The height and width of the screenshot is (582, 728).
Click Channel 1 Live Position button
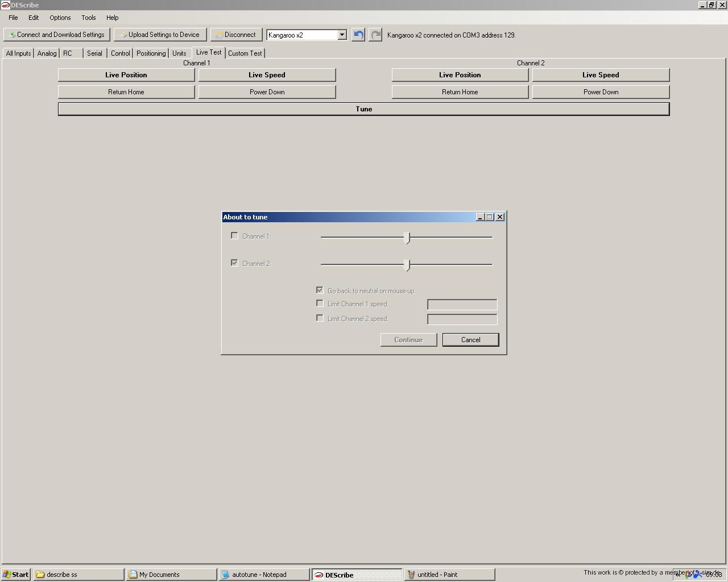click(126, 75)
